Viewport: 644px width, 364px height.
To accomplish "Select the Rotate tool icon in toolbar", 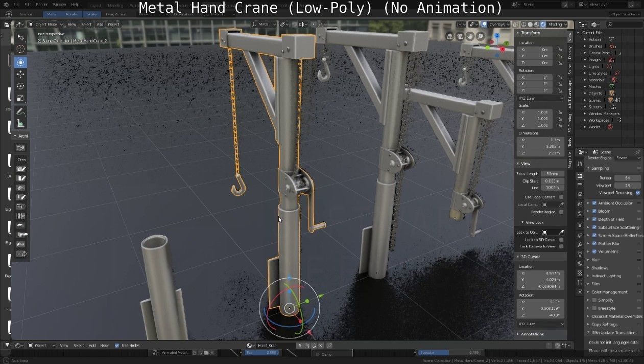I will point(20,86).
